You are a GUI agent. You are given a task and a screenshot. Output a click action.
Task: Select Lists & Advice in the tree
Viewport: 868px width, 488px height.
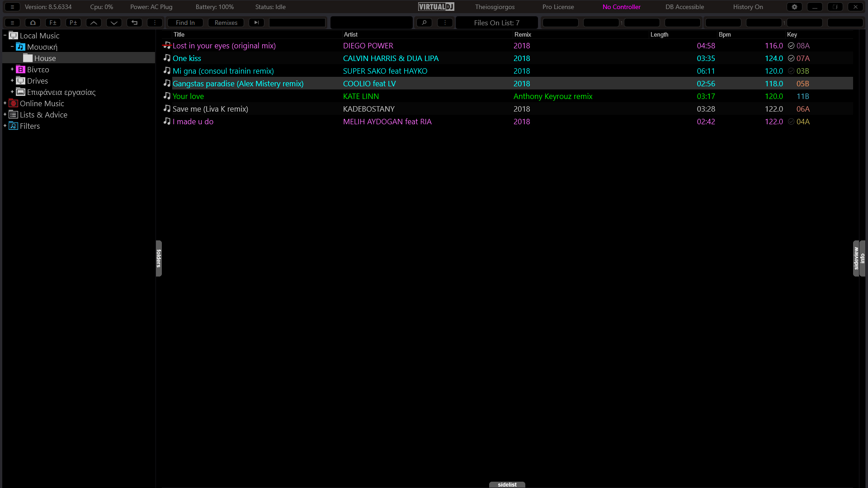pos(43,114)
